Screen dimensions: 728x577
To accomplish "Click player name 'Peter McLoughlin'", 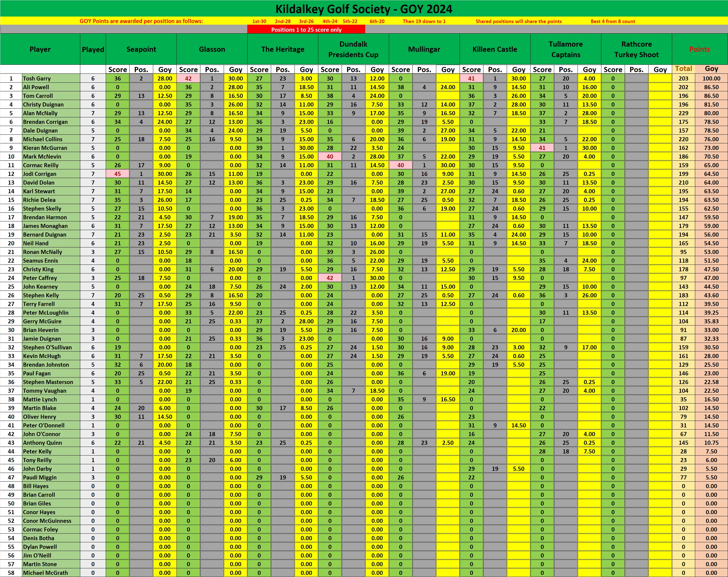I will point(46,313).
